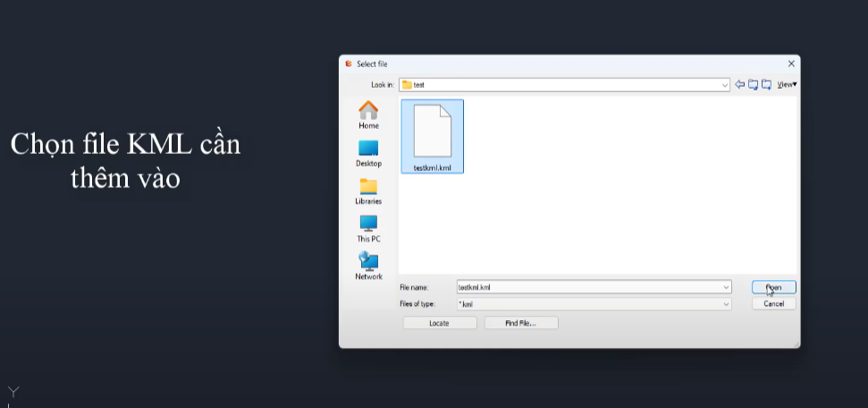Viewport: 868px width, 408px height.
Task: Click the Create New Folder icon
Action: click(x=766, y=85)
